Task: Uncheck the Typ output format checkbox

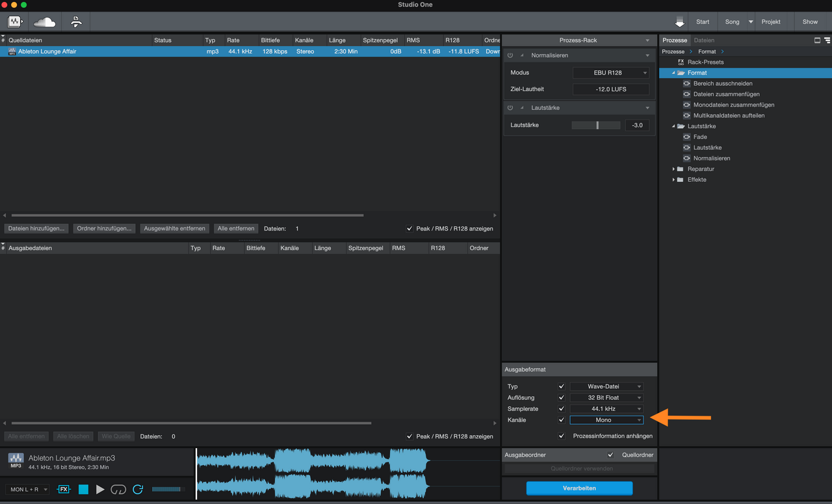Action: coord(562,386)
